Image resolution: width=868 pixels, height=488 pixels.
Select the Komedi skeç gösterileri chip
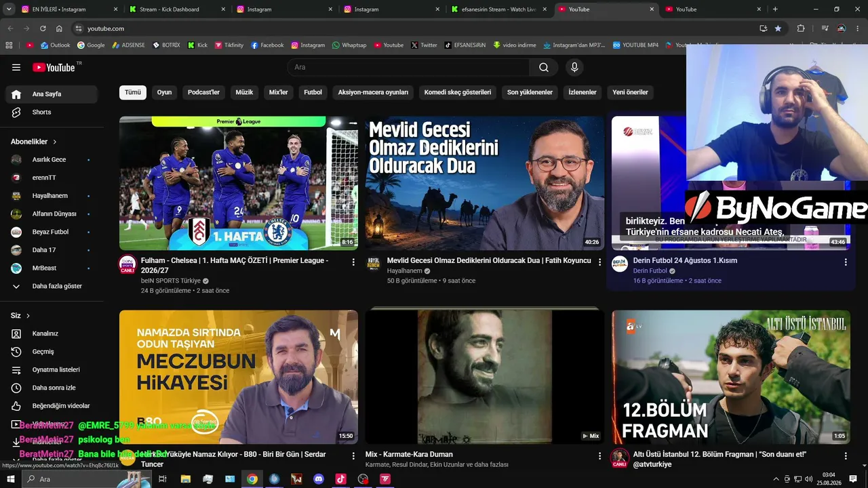point(458,92)
